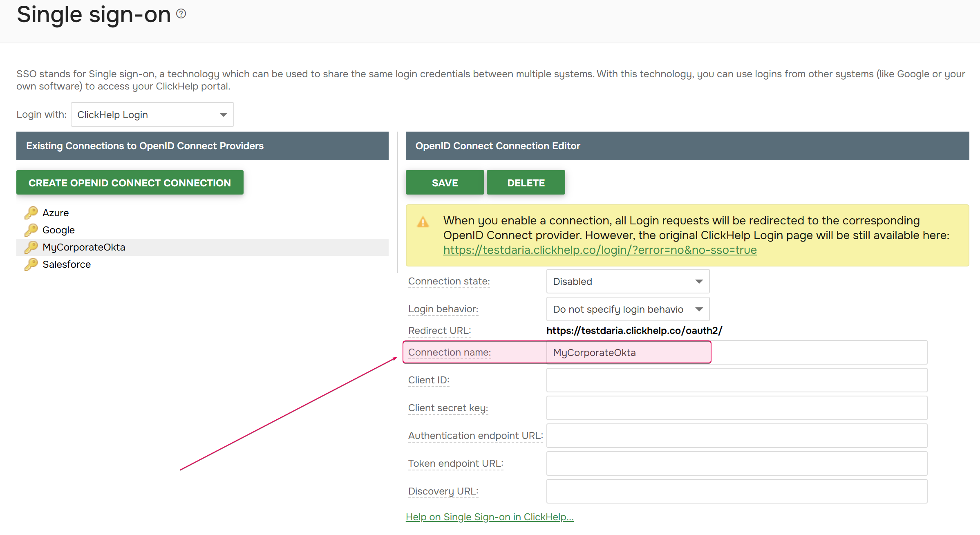Click the key icon beside Salesforce
The width and height of the screenshot is (980, 535).
point(31,264)
